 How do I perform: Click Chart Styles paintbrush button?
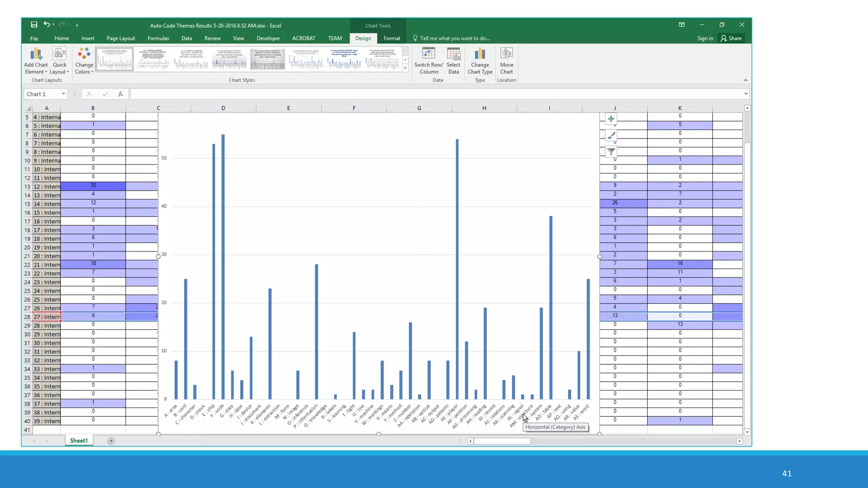611,136
